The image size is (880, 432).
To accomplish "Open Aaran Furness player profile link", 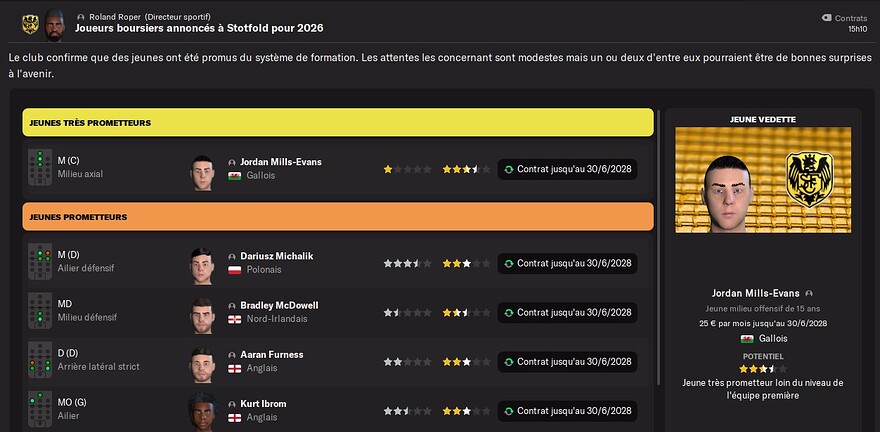I will point(271,354).
